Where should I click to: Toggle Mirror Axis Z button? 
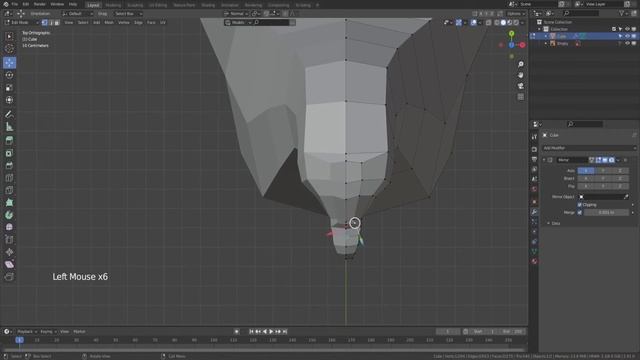click(x=620, y=171)
